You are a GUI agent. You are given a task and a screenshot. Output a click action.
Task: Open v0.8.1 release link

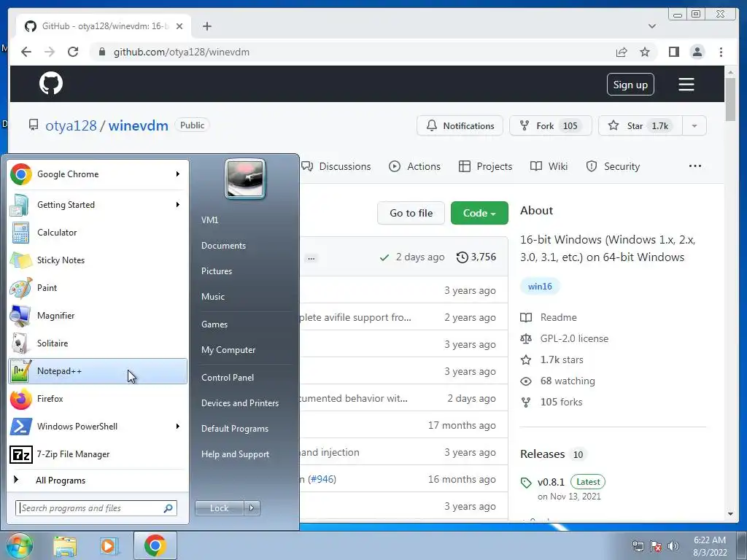tap(551, 483)
